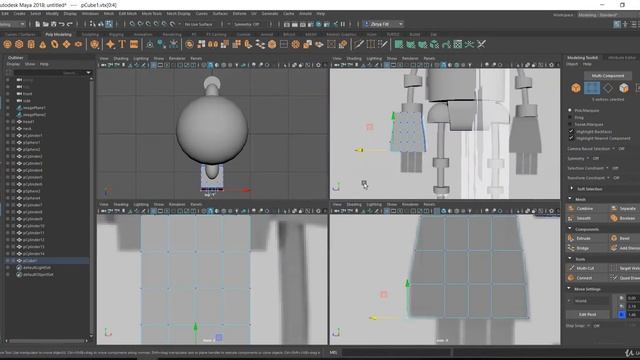Viewport: 640px width, 360px height.
Task: Create a polygon plane from the shelf
Action: pyautogui.click(x=67, y=44)
